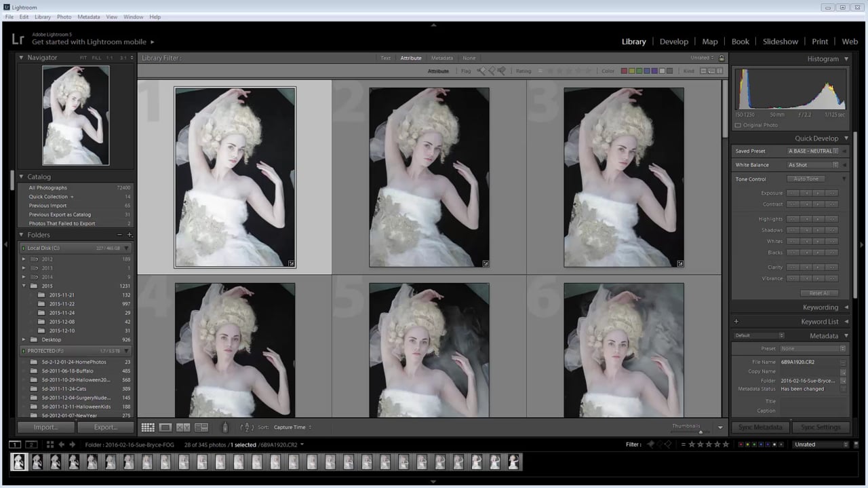Select the Painter spray can tool
The image size is (868, 488).
click(x=225, y=428)
